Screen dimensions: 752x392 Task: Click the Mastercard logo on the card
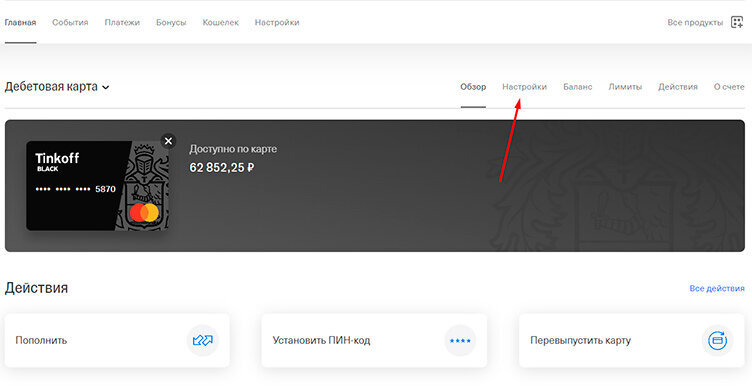(144, 213)
